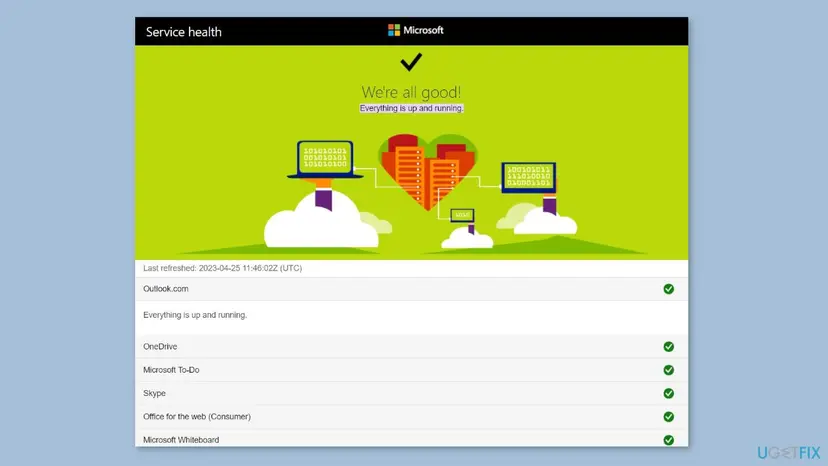
Task: Click the heart-shaped data center illustration
Action: 427,172
